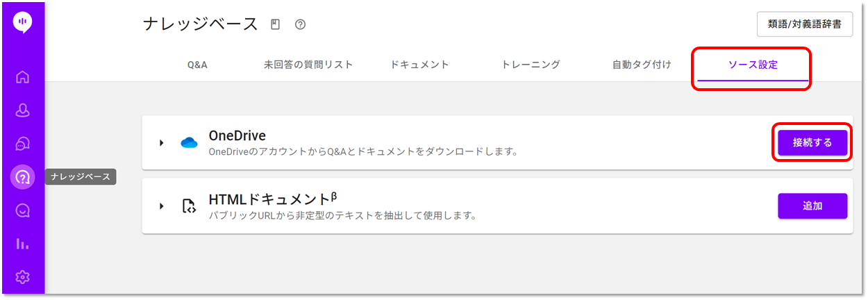Open the smiley chat icon in the sidebar
The image size is (868, 300).
pyautogui.click(x=23, y=210)
